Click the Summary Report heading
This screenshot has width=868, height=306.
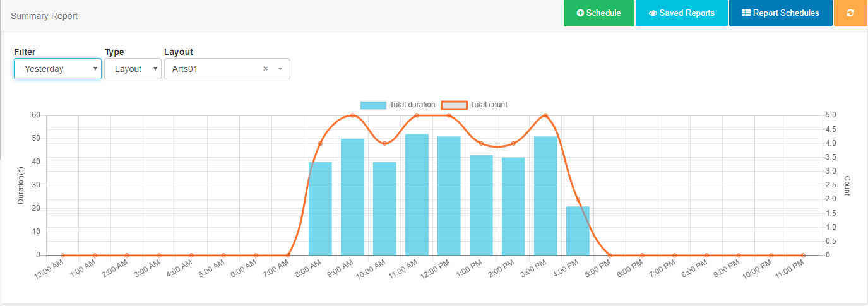(44, 16)
